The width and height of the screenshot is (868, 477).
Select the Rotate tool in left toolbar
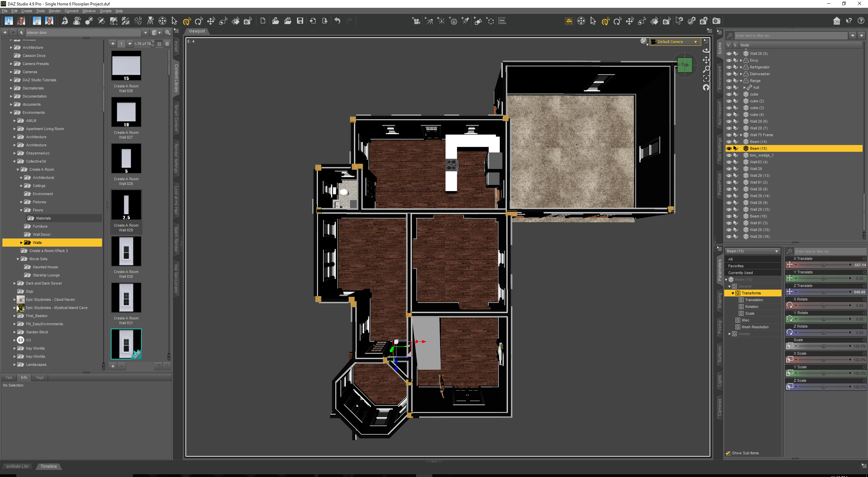199,21
